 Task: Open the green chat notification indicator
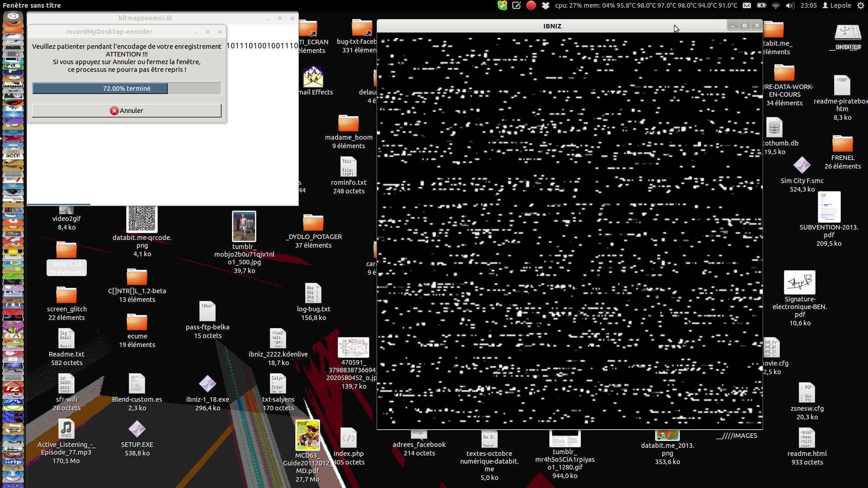(x=502, y=5)
